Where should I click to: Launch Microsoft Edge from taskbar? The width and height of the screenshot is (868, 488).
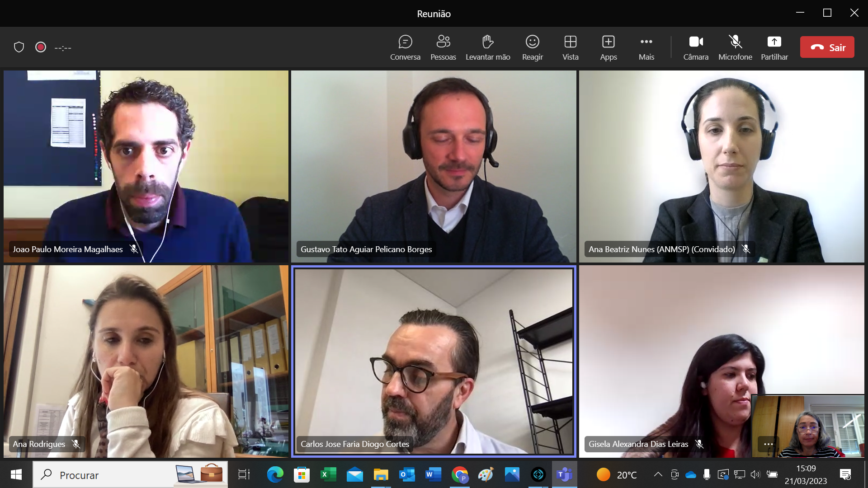[x=275, y=474]
